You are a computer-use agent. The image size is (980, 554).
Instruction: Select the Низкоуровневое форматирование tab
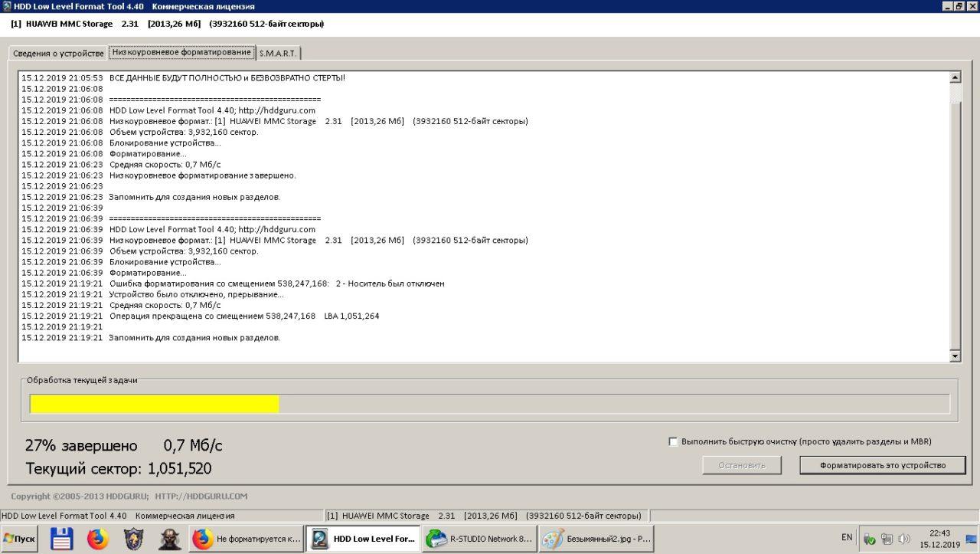181,52
